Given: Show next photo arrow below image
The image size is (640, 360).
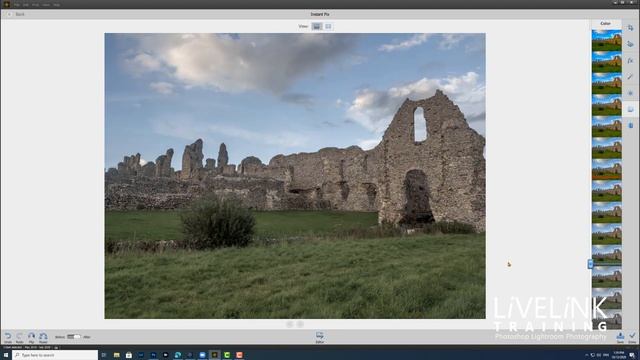Looking at the screenshot, I should (x=300, y=324).
